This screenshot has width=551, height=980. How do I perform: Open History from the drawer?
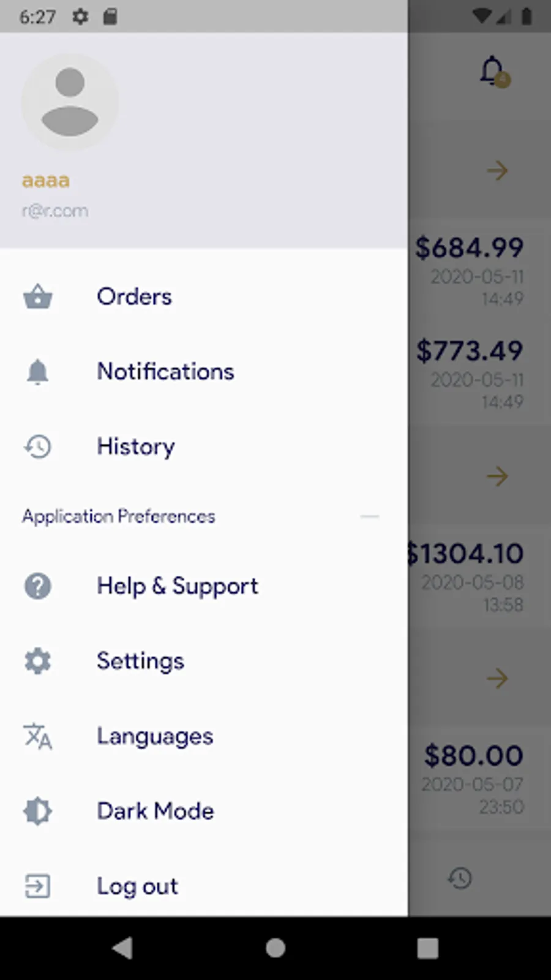click(x=204, y=447)
